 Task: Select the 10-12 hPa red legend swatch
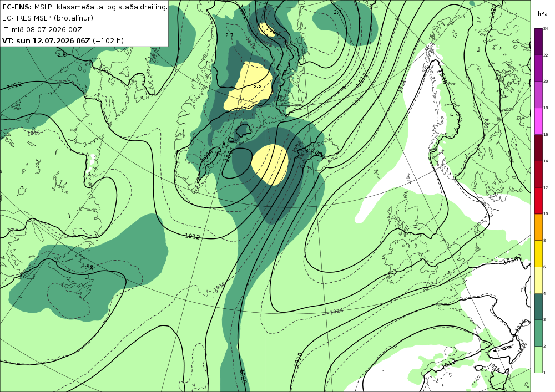538,200
